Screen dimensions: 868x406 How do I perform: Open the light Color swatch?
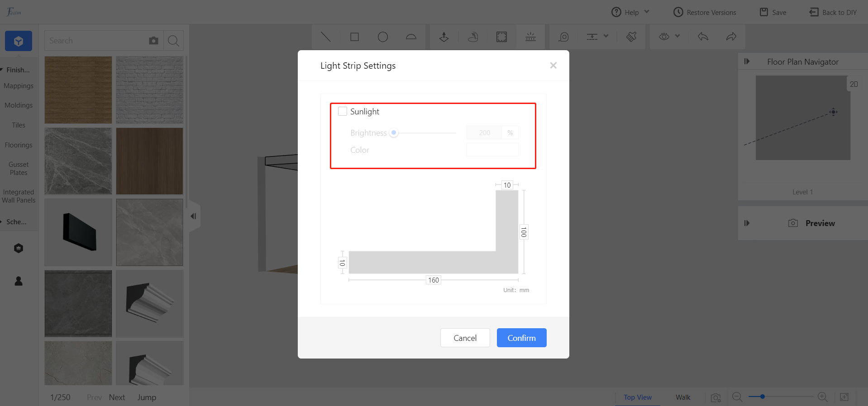point(493,150)
